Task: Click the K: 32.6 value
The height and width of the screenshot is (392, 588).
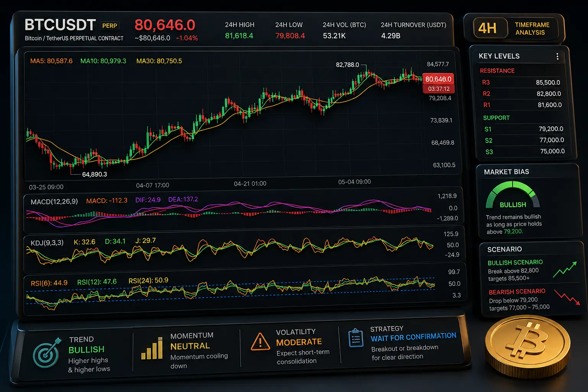Action: point(84,242)
